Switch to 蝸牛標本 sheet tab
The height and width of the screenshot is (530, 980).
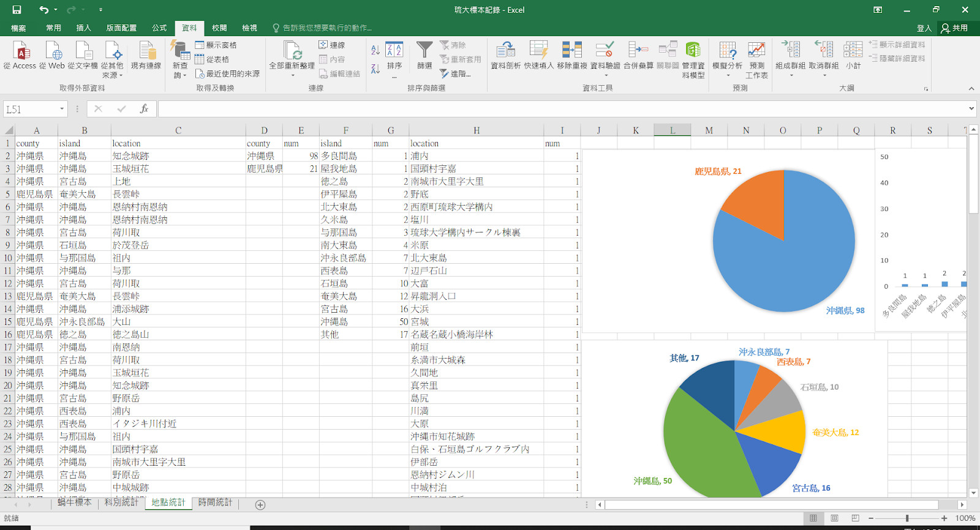coord(74,502)
